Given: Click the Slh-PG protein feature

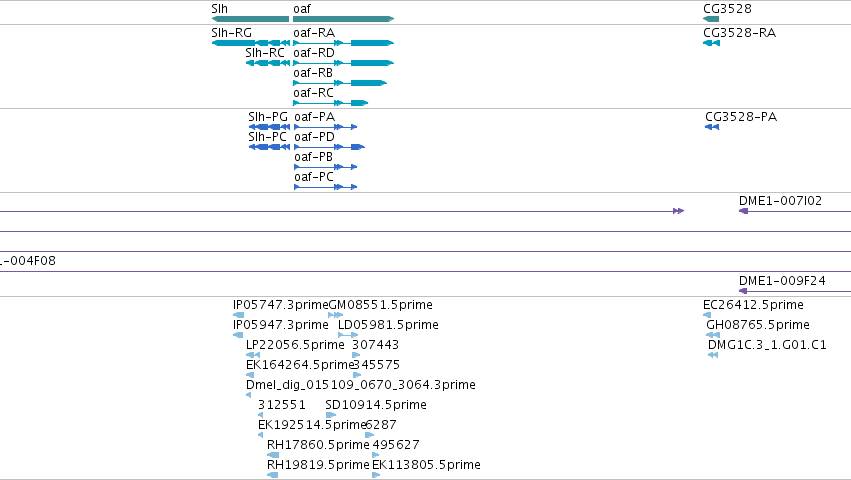Looking at the screenshot, I should 269,127.
